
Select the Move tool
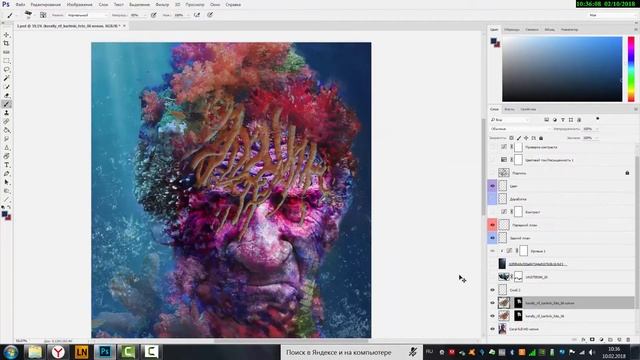[6, 35]
